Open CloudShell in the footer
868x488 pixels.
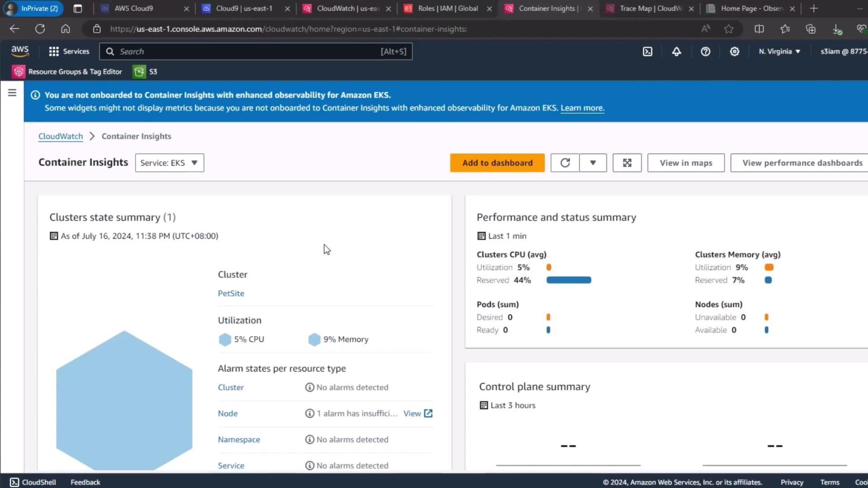[x=33, y=482]
